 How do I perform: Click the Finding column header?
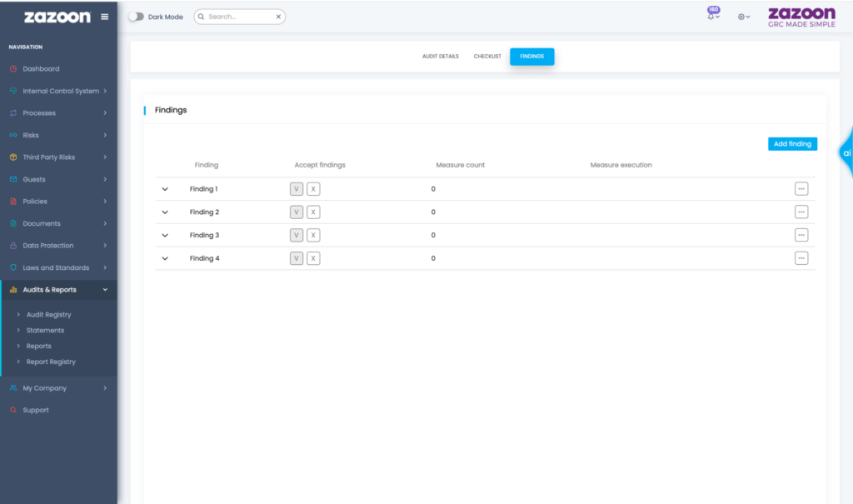click(x=207, y=165)
